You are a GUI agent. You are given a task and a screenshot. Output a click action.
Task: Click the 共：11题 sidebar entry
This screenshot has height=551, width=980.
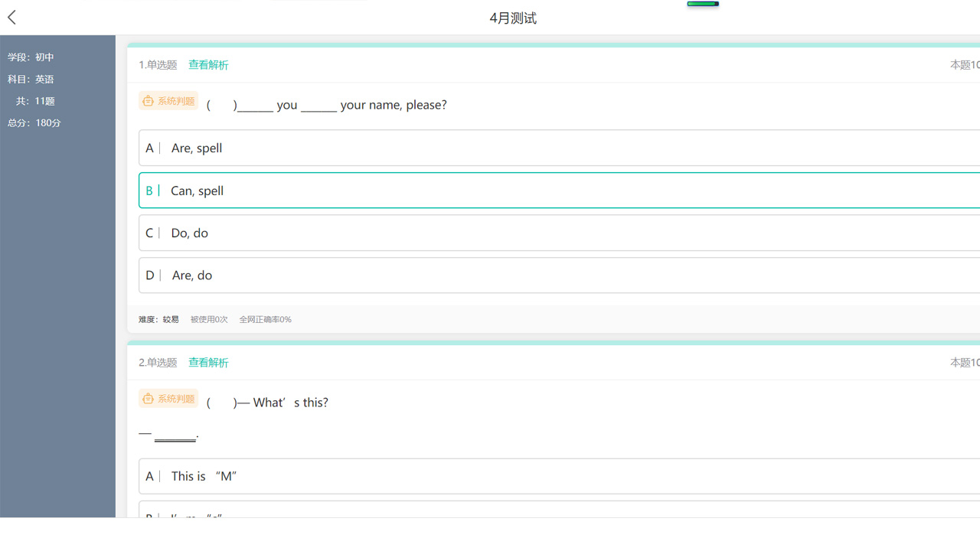click(35, 101)
